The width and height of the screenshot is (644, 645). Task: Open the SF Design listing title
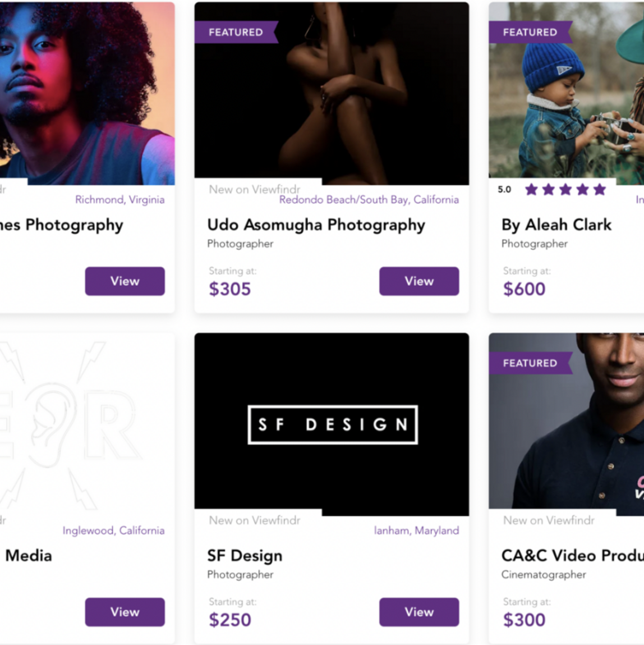pyautogui.click(x=245, y=556)
